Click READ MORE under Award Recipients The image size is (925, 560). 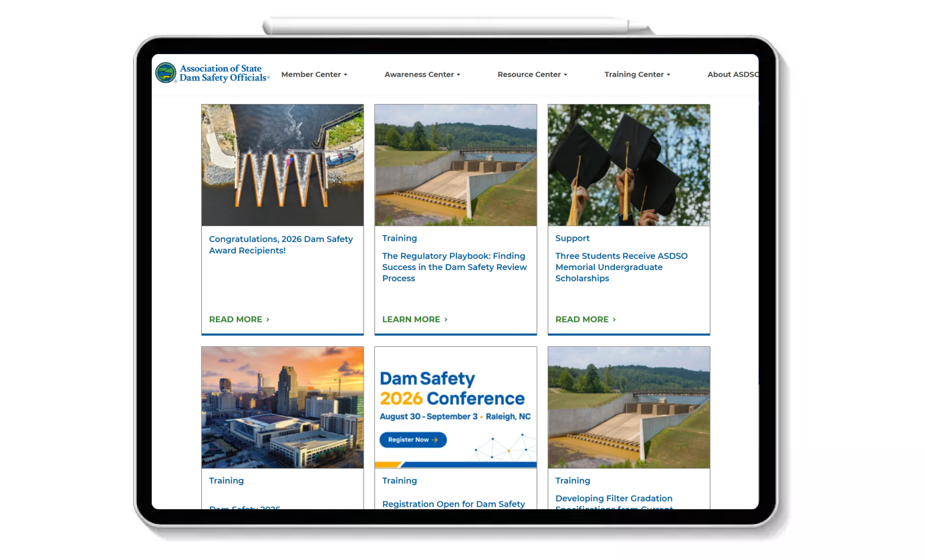(x=239, y=319)
